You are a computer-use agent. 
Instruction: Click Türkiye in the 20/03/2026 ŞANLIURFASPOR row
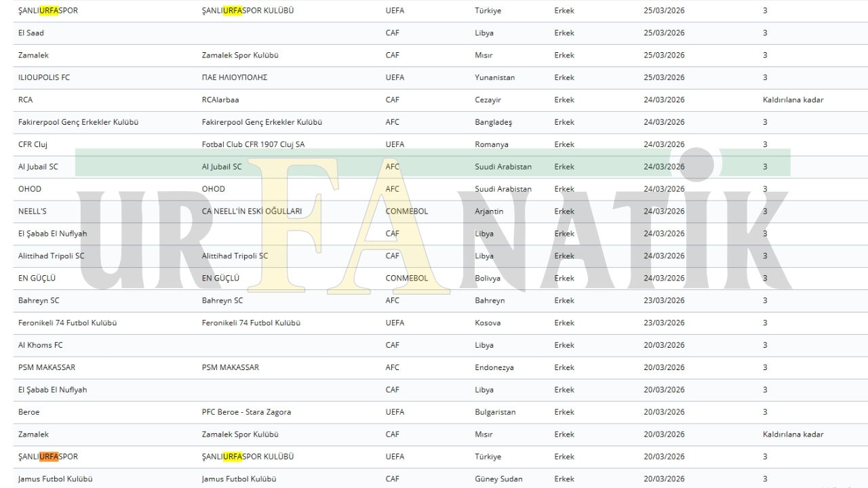click(x=488, y=457)
